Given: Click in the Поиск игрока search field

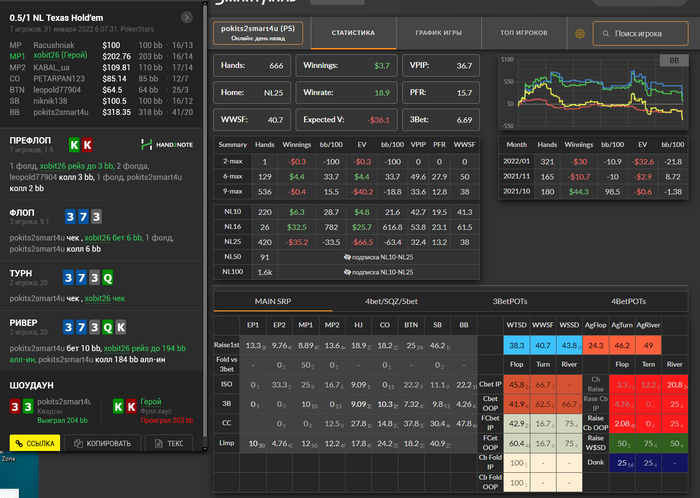Looking at the screenshot, I should point(640,33).
